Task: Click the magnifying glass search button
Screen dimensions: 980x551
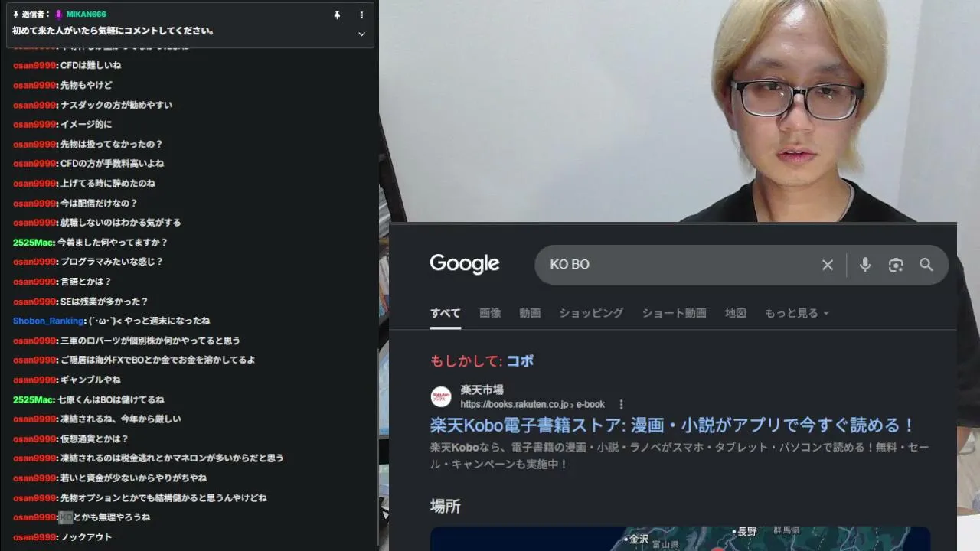Action: point(926,265)
